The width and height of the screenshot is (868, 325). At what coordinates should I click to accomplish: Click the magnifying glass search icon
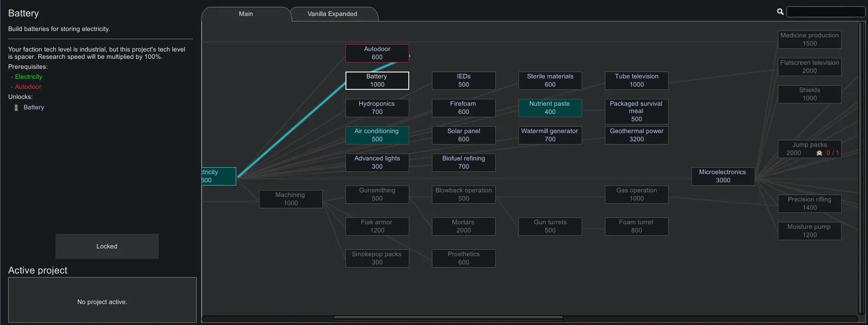coord(780,12)
